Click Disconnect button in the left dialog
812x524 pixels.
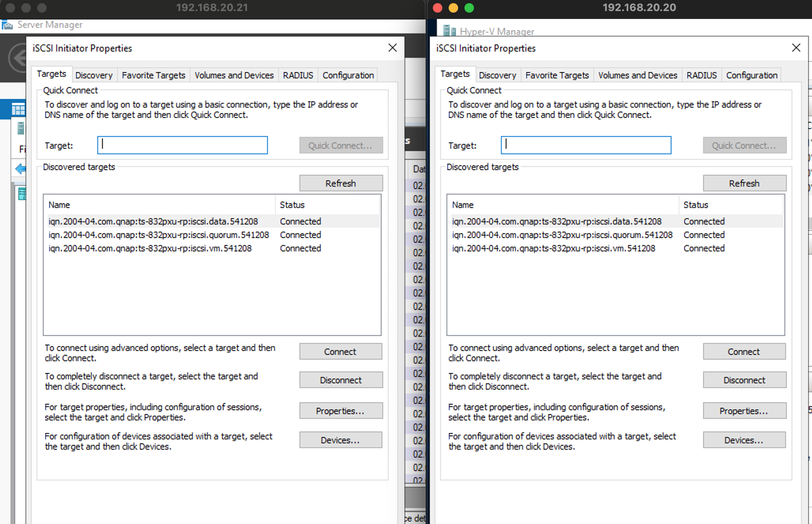[341, 380]
